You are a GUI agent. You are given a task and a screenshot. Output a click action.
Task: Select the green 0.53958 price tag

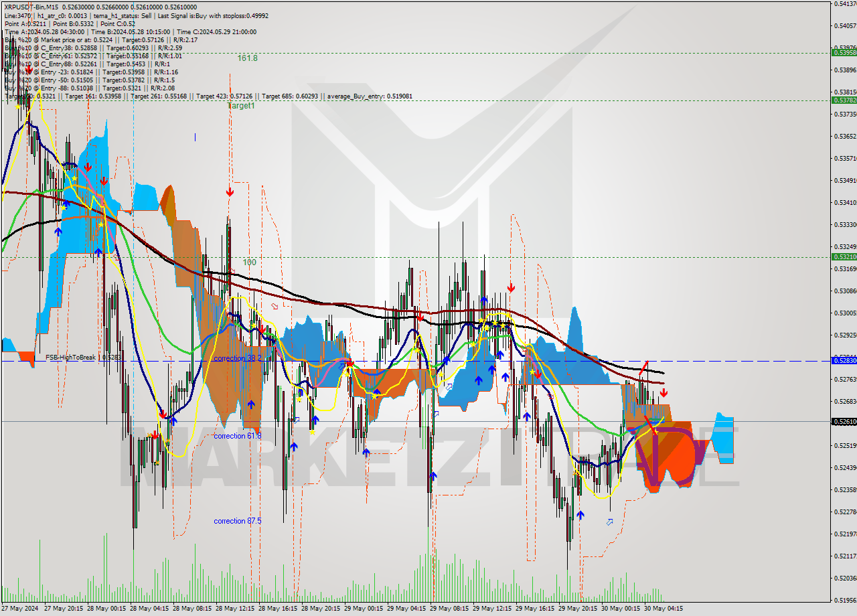tap(844, 52)
